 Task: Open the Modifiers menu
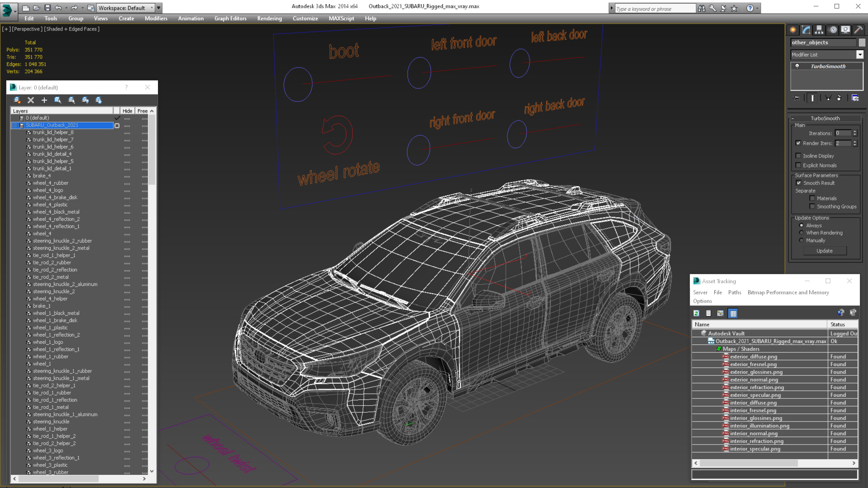click(x=156, y=18)
